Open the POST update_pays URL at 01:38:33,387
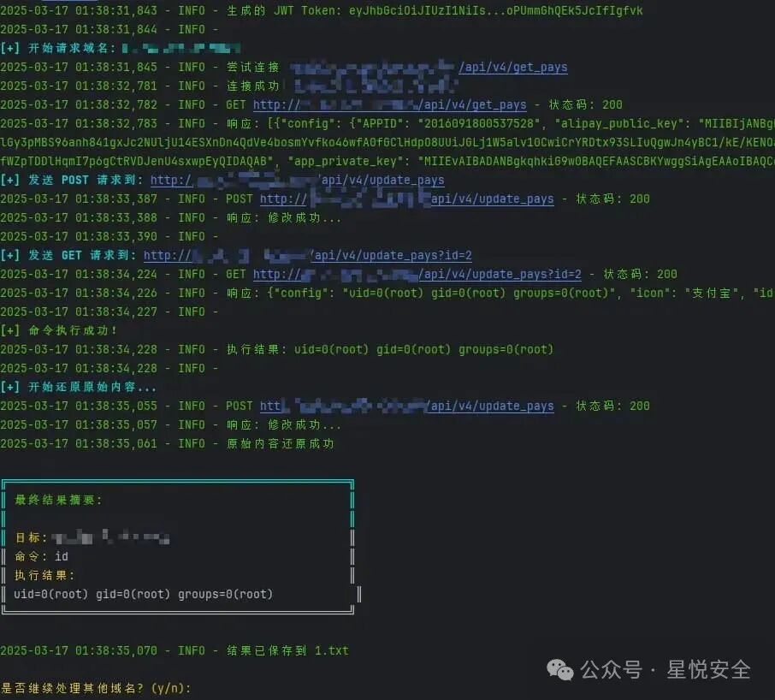This screenshot has width=775, height=700. pyautogui.click(x=407, y=199)
